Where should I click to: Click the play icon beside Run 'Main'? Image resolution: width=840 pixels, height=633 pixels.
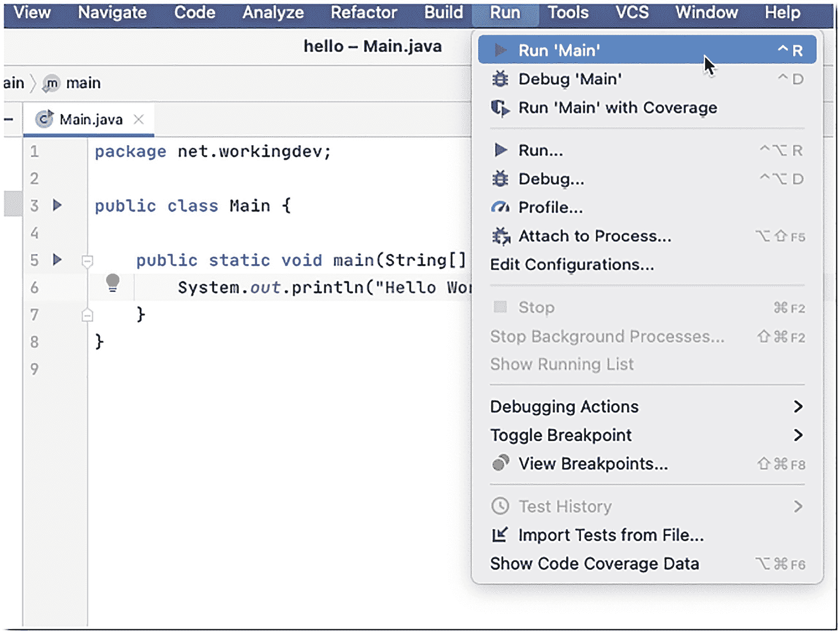[500, 50]
